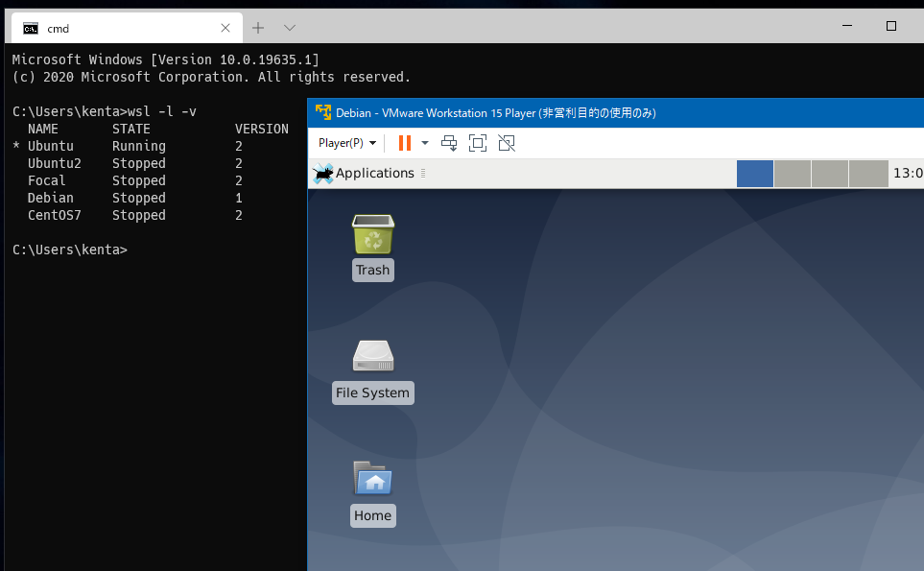The image size is (924, 571).
Task: Click the File System label text
Action: 372,393
